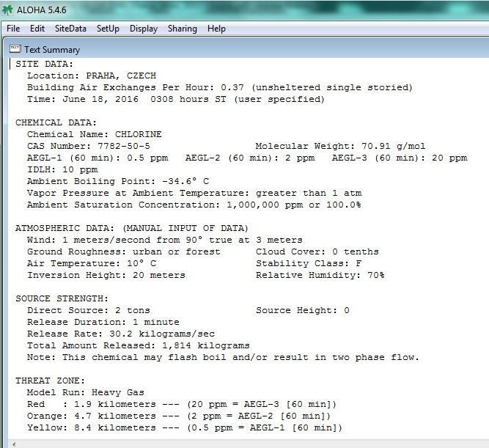
Task: Click 'Release Rate: 30.2 kilograms/sec' line
Action: point(121,334)
